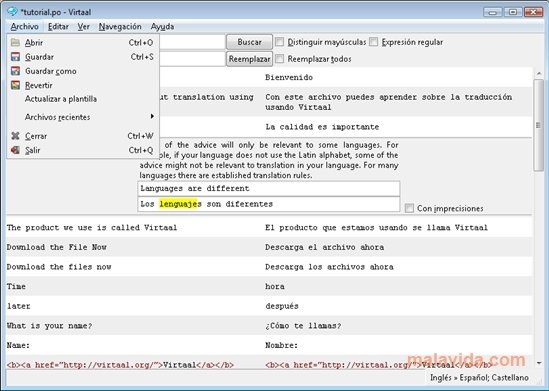Choose Actualizar a plantilla menu entry
The image size is (549, 391).
click(x=83, y=99)
